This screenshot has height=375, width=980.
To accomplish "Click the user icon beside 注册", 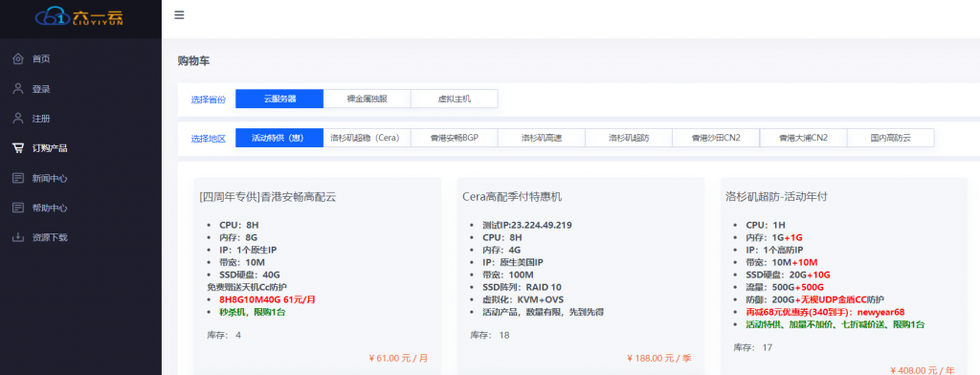I will [x=18, y=118].
